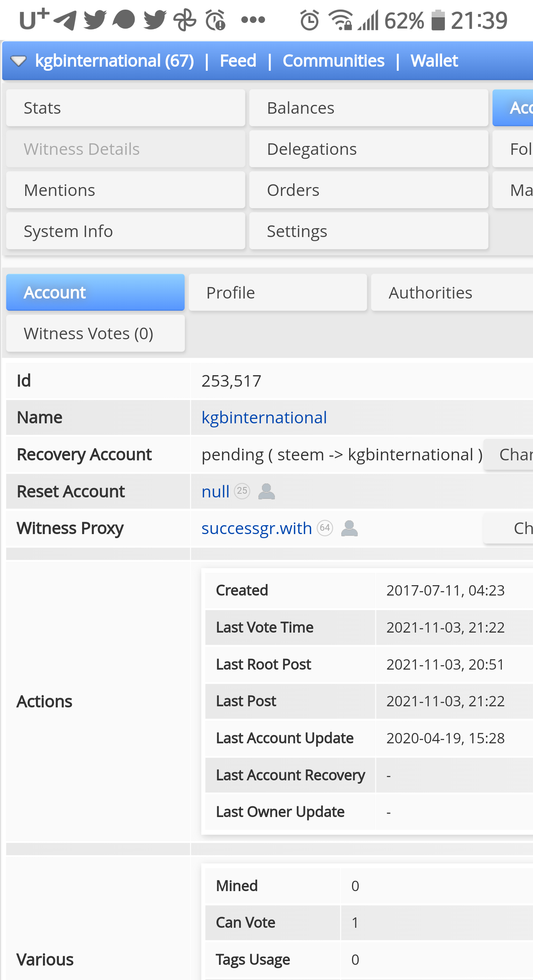The image size is (533, 980).
Task: Click reputation badge 64 beside successgr.with
Action: point(325,528)
